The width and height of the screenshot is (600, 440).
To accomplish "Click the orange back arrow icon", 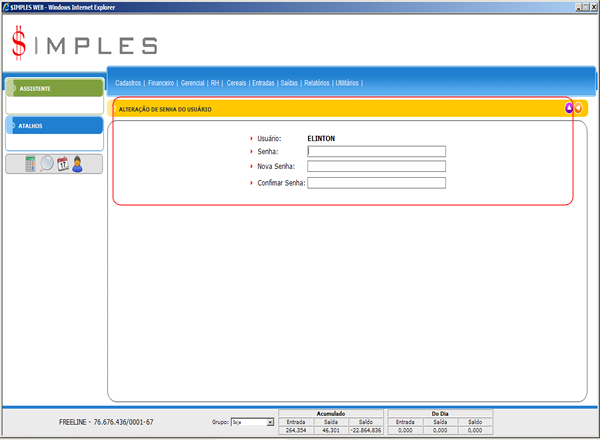I will coord(578,108).
